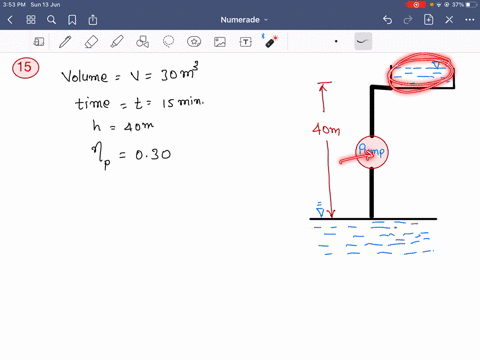Select the Shapes tool
The image size is (480, 360).
[142, 42]
